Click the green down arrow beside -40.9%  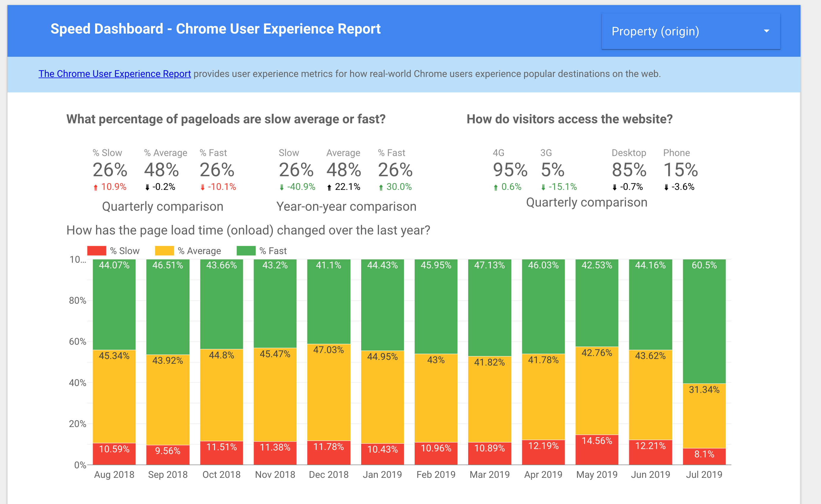[282, 188]
